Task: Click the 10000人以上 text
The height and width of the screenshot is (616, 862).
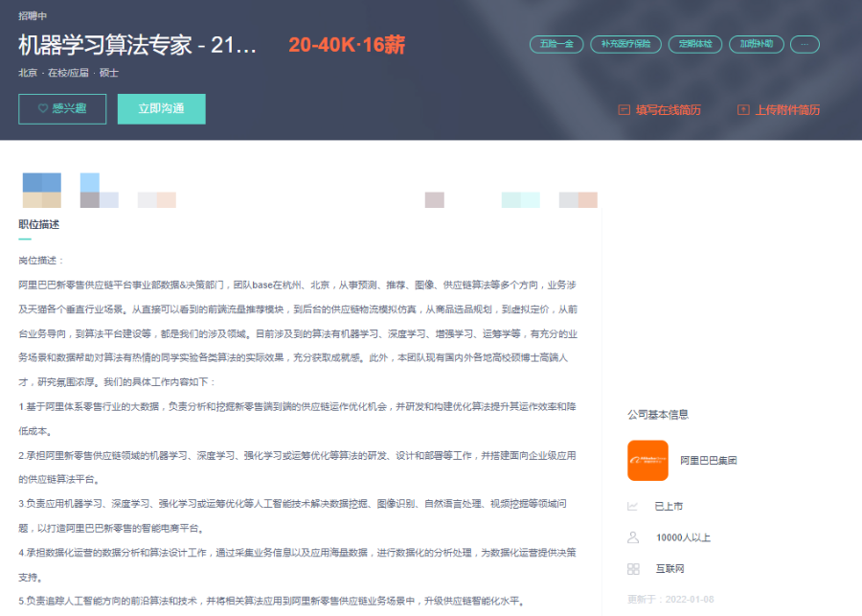Action: [x=683, y=537]
